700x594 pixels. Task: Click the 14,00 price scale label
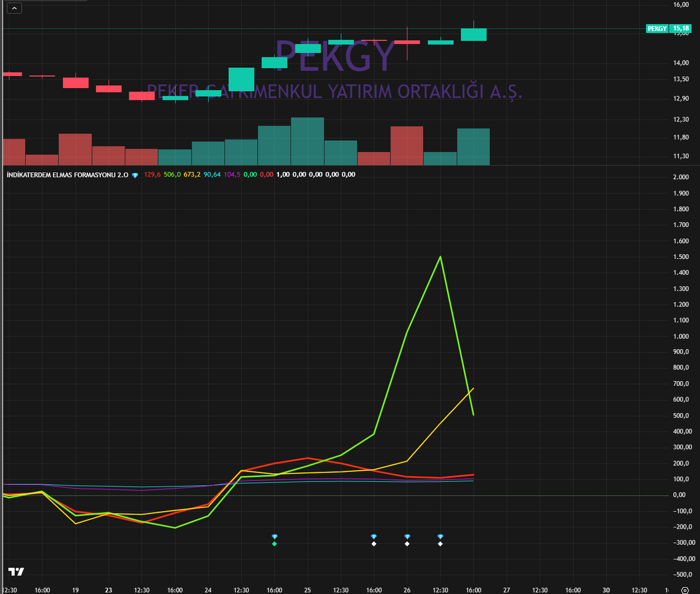coord(681,63)
